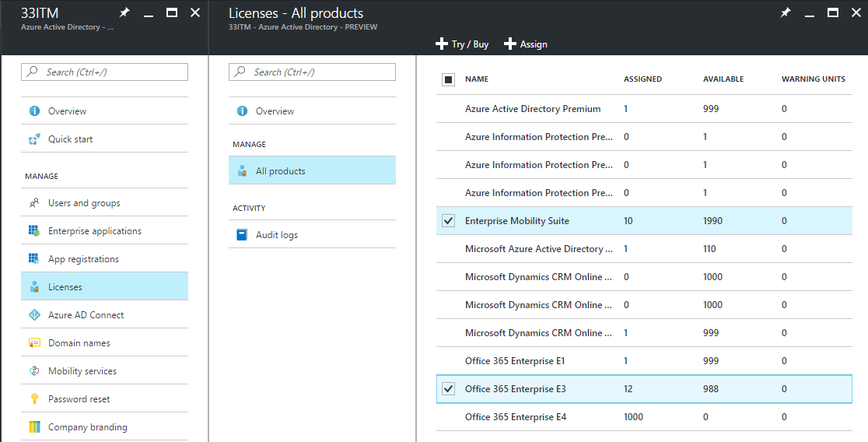This screenshot has width=868, height=442.
Task: Click the Try / Buy button
Action: pyautogui.click(x=462, y=44)
